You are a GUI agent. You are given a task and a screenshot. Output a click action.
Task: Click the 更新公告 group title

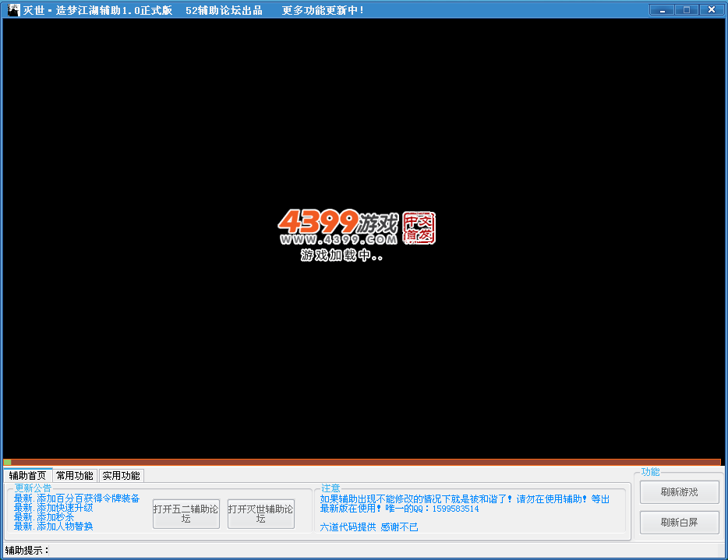(x=33, y=488)
